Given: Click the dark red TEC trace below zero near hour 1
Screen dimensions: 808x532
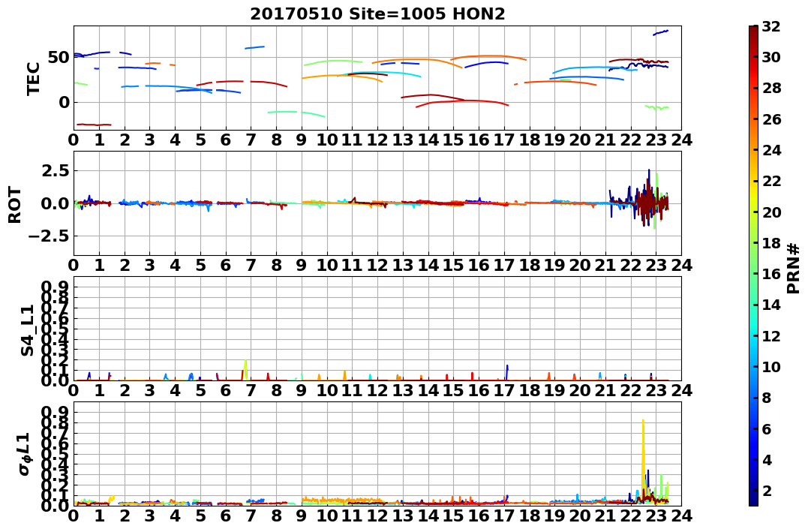Looking at the screenshot, I should click(94, 125).
